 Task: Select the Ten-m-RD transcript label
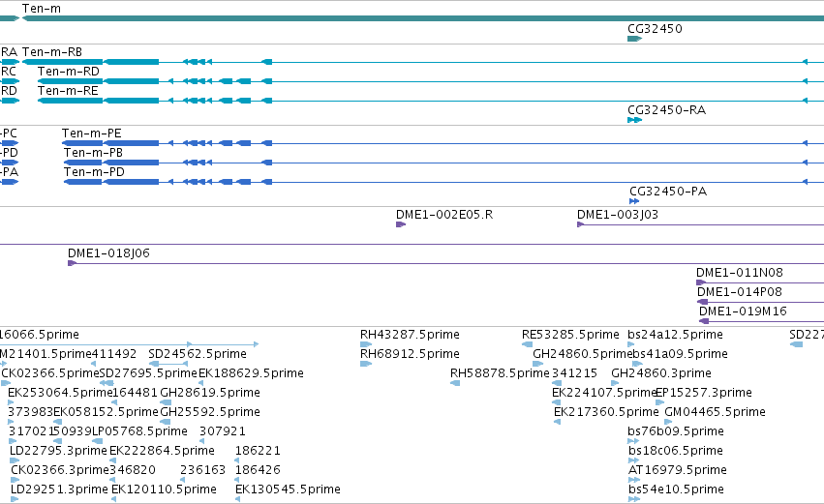click(x=69, y=71)
